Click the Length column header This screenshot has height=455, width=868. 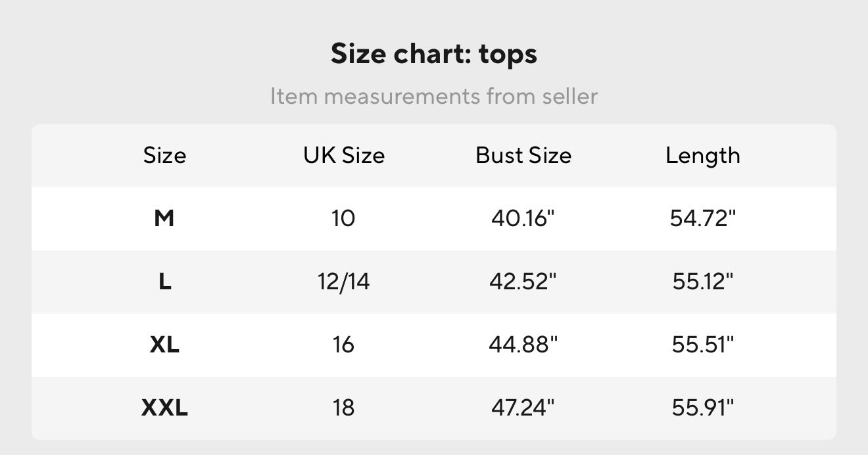703,156
